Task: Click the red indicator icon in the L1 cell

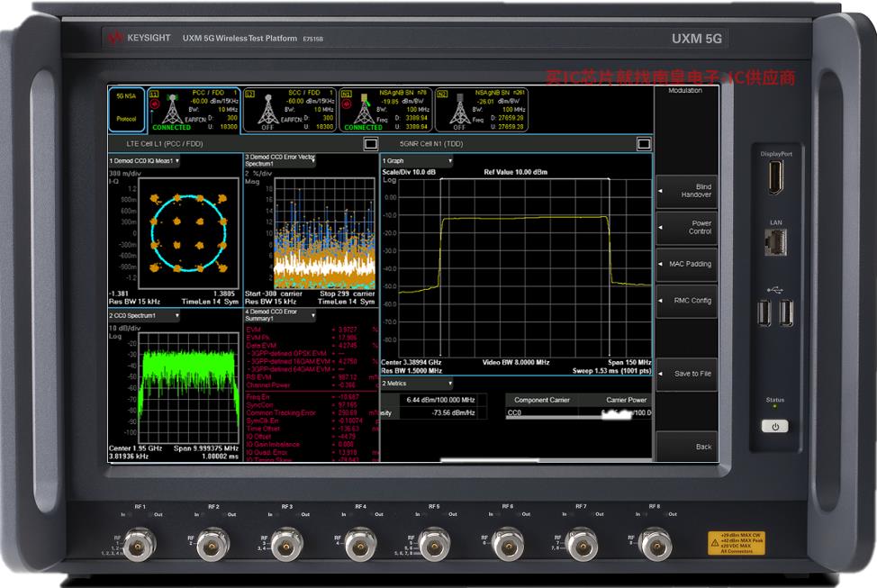Action: coord(154,104)
